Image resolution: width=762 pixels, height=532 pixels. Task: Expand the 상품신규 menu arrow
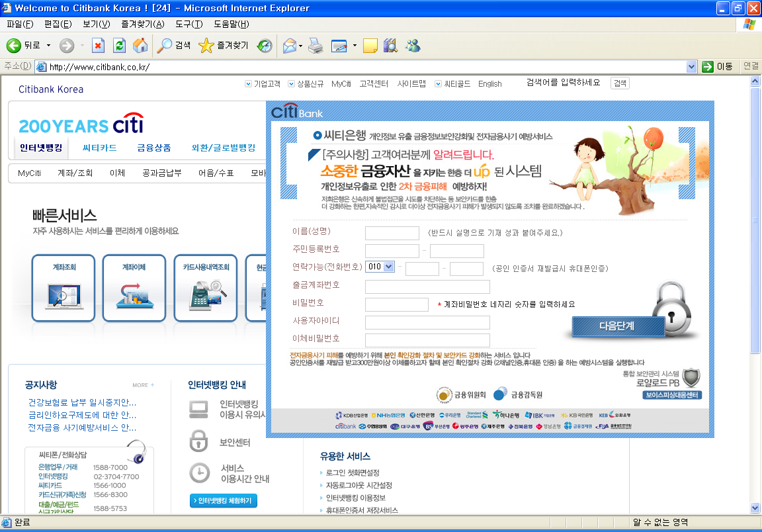point(291,83)
